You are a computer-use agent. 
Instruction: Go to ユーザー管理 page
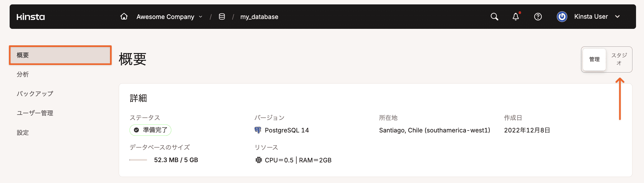click(x=35, y=113)
